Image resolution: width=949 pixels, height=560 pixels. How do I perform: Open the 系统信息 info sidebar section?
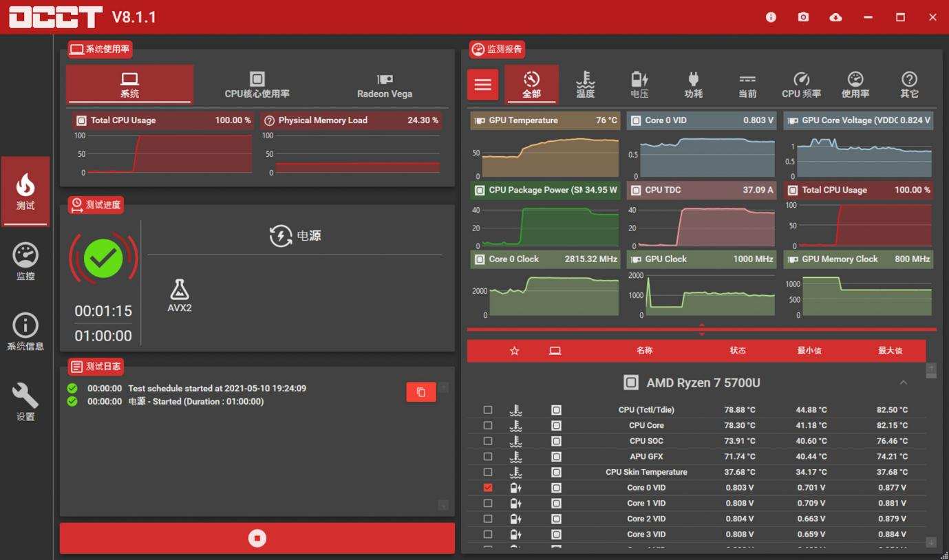click(25, 332)
